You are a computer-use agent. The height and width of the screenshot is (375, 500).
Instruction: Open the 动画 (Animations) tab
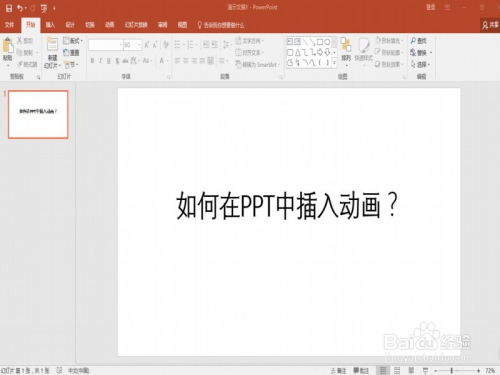point(109,25)
